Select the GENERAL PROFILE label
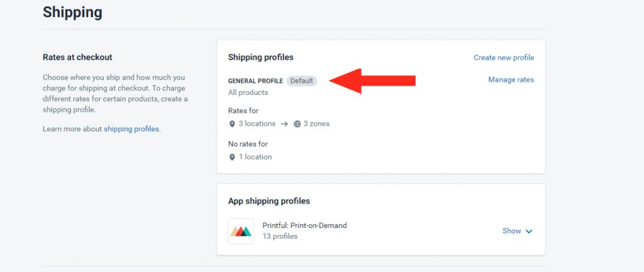The height and width of the screenshot is (272, 644). pyautogui.click(x=255, y=81)
